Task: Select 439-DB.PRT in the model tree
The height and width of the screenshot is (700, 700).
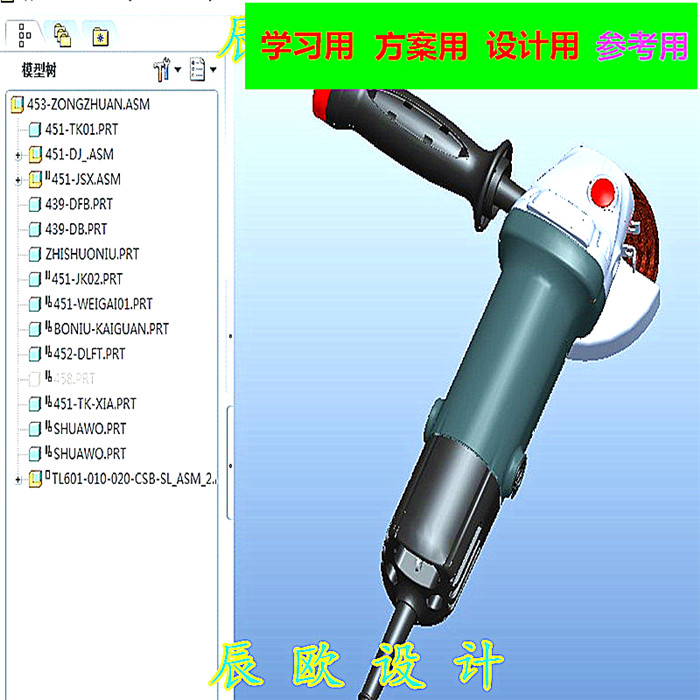Action: [76, 229]
